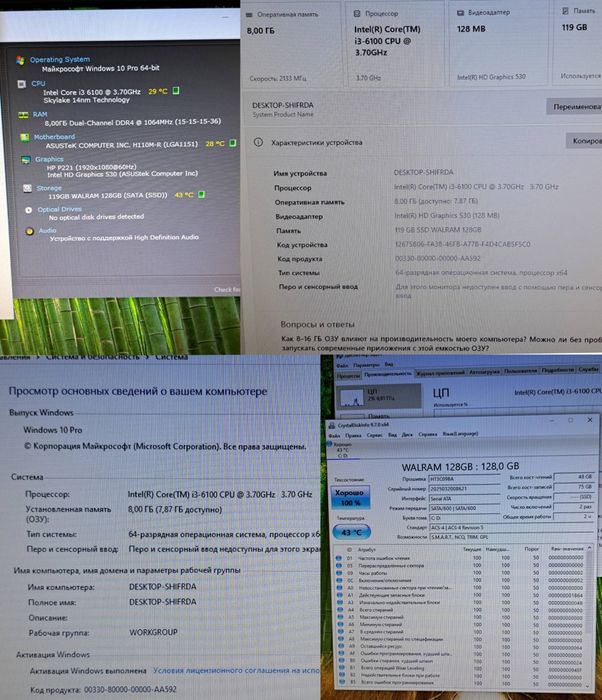Click status icon of attribute 09 Часы работы

339,573
